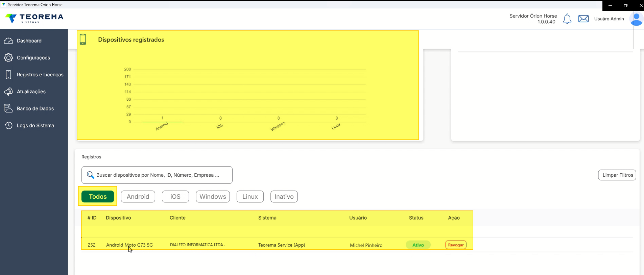The width and height of the screenshot is (644, 275).
Task: Click the Ação column header
Action: coord(454,218)
